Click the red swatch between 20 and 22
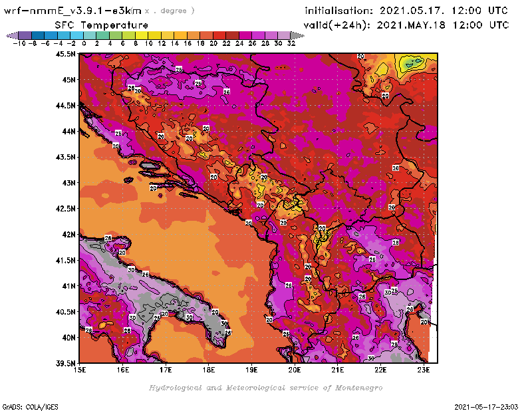This screenshot has height=411, width=532. 219,35
